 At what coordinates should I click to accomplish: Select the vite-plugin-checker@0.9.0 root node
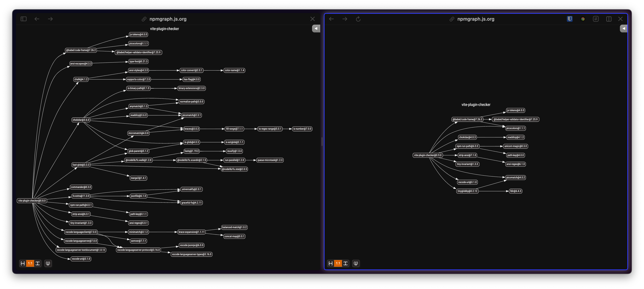coord(428,155)
